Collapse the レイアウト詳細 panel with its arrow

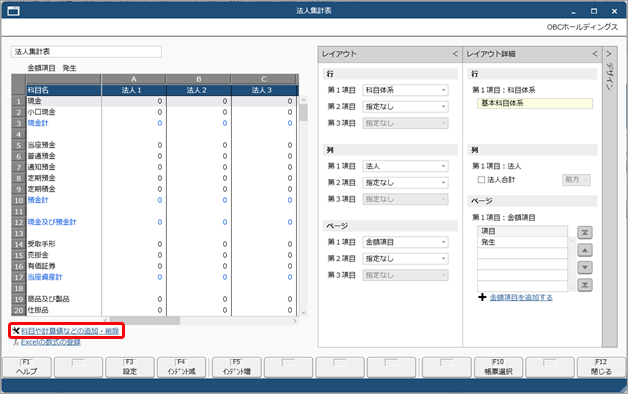(595, 54)
